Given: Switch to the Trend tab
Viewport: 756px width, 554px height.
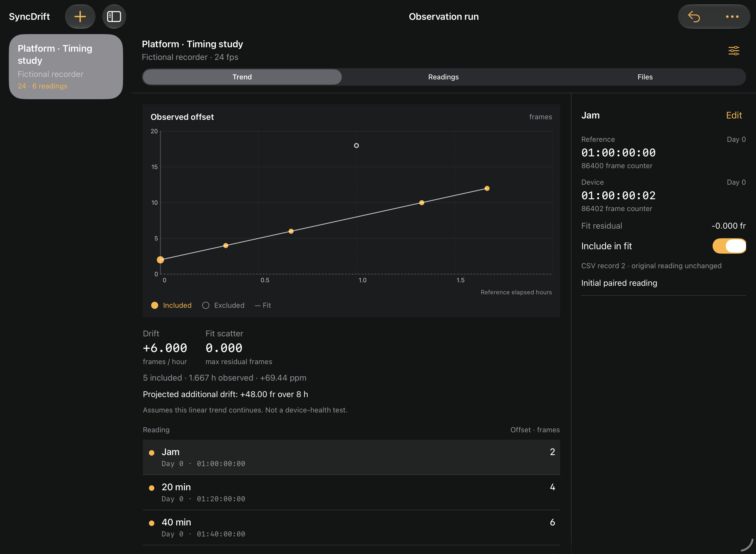Looking at the screenshot, I should (x=242, y=77).
